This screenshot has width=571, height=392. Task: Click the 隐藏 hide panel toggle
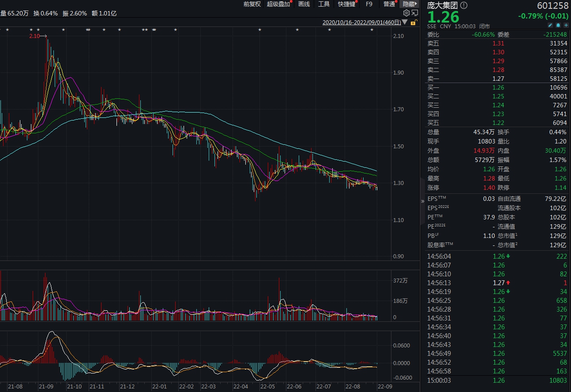409,4
